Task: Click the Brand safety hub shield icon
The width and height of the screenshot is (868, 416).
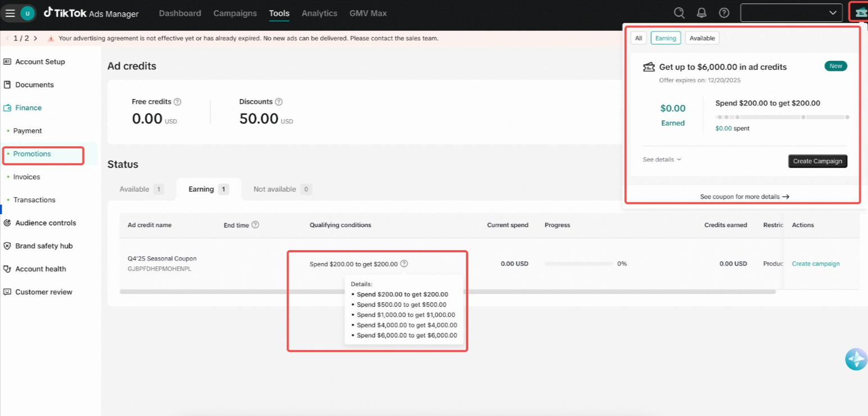Action: 7,246
